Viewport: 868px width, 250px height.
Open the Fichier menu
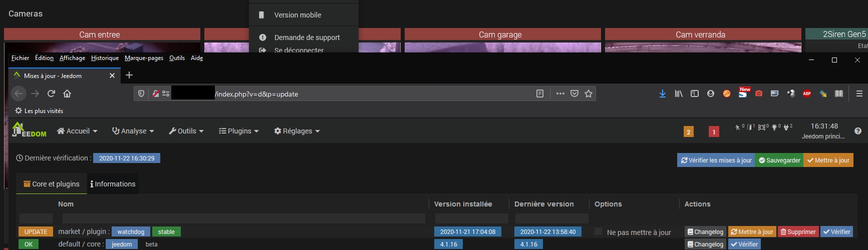point(20,58)
